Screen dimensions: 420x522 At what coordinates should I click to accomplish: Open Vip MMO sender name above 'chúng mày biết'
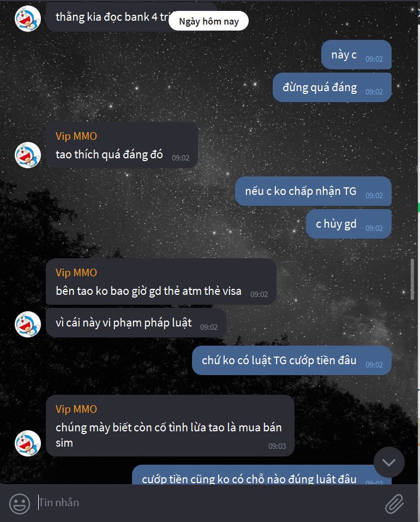tap(76, 409)
